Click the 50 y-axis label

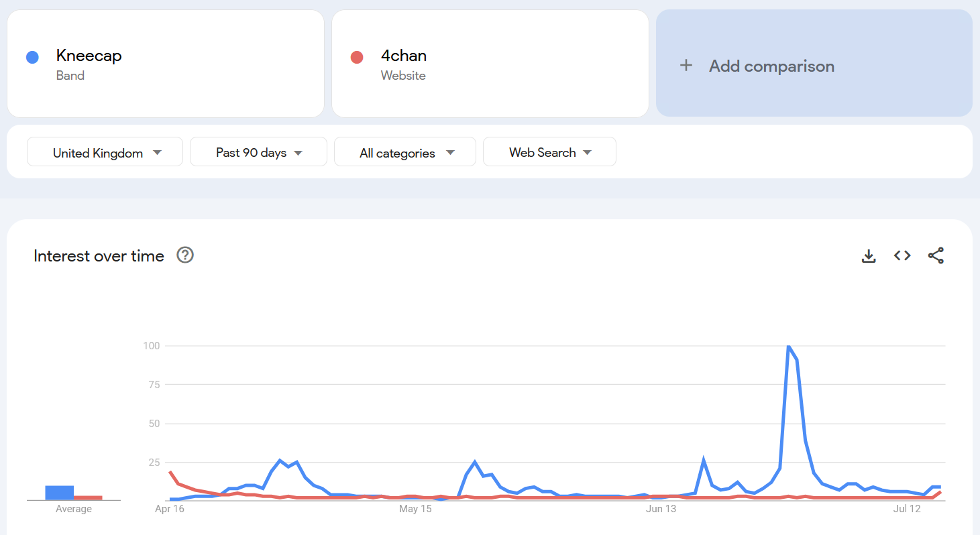click(x=154, y=424)
